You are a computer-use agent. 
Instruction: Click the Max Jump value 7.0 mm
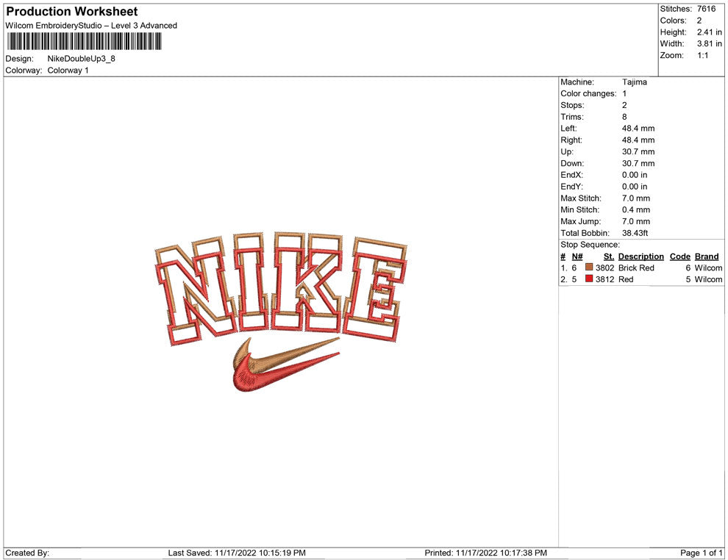coord(636,221)
